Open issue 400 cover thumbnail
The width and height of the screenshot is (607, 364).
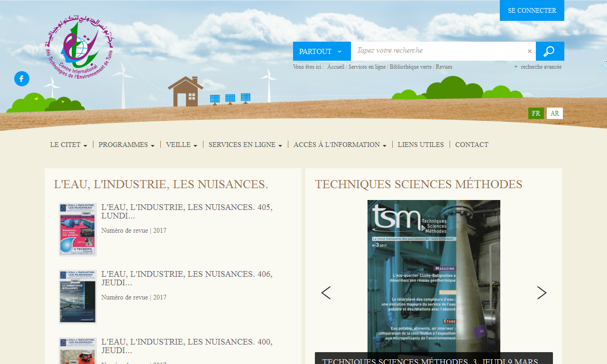78,351
